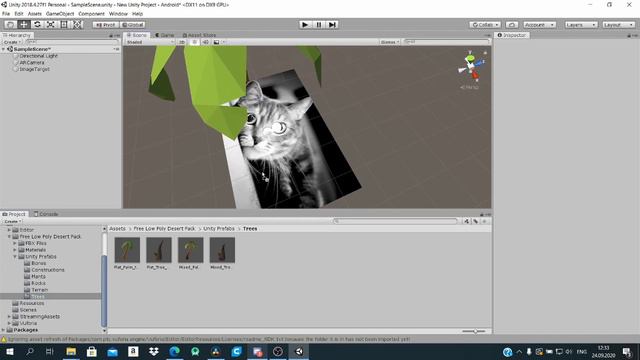Select the Rotate tool
640x360 pixels.
point(37,24)
